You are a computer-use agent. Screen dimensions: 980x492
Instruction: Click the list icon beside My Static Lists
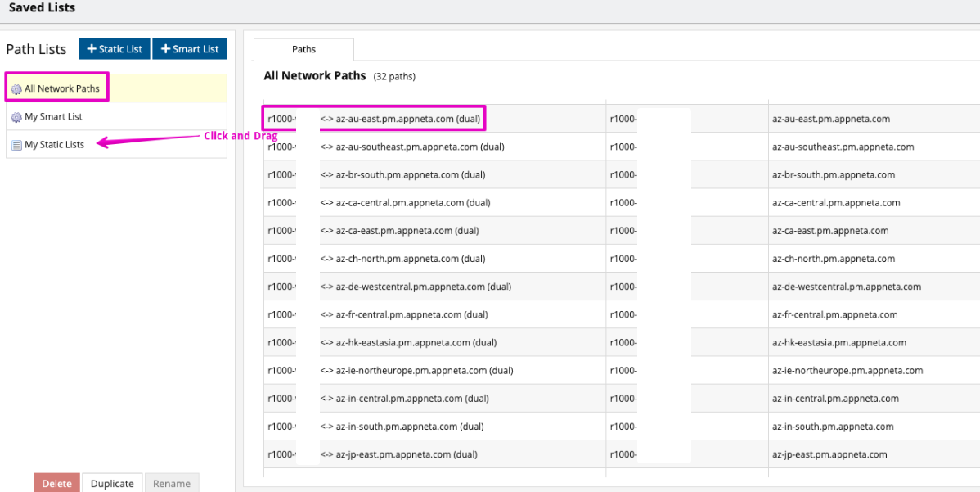[16, 145]
